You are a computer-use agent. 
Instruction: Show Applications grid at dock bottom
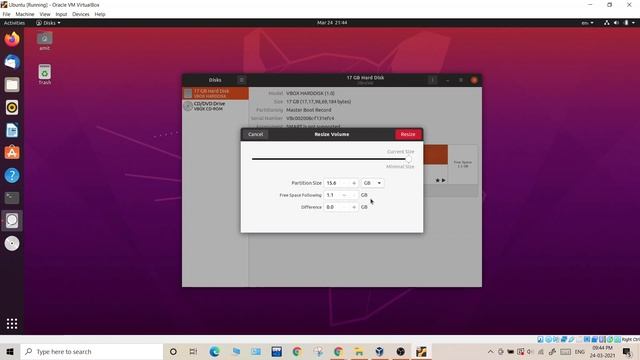point(12,324)
